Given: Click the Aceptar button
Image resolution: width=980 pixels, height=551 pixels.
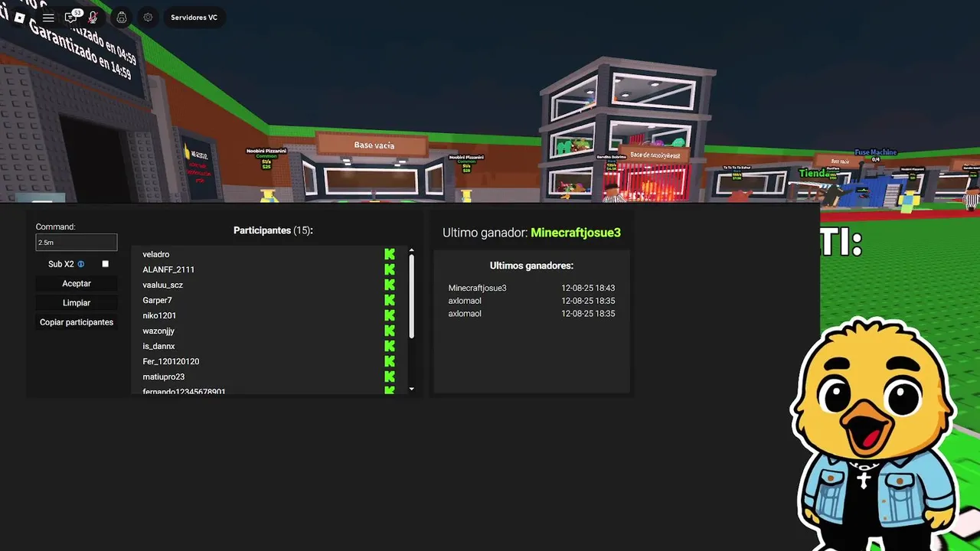Looking at the screenshot, I should click(77, 284).
